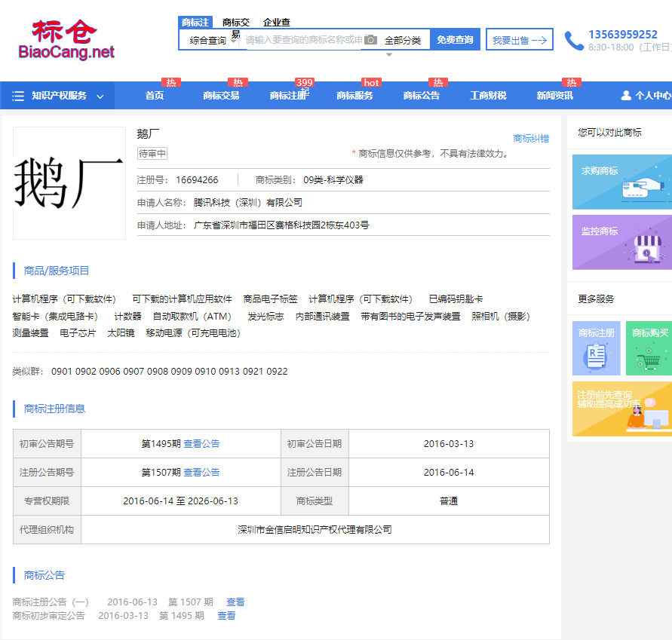Select the 商标注 search tab
The width and height of the screenshot is (672, 640).
tap(195, 23)
